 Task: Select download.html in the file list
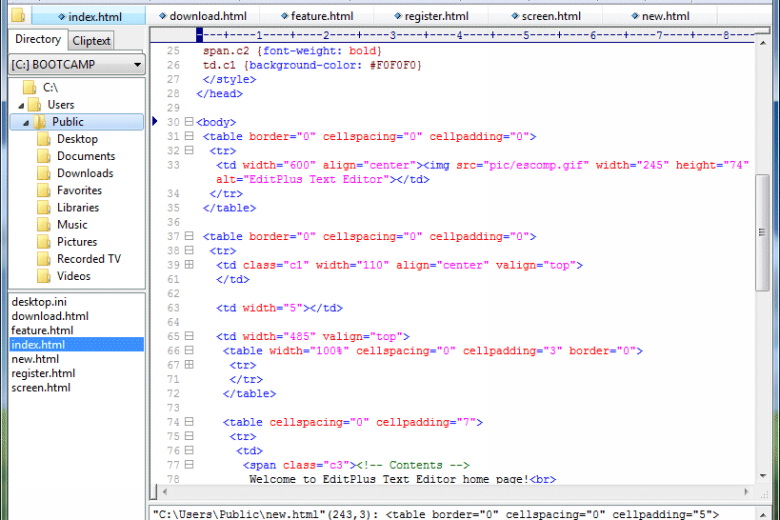[x=50, y=316]
